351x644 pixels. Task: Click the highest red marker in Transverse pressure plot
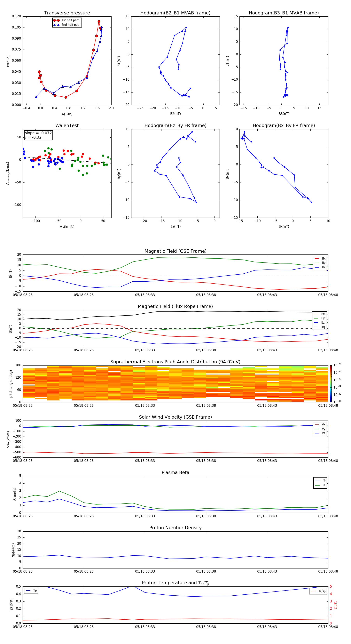[99, 21]
